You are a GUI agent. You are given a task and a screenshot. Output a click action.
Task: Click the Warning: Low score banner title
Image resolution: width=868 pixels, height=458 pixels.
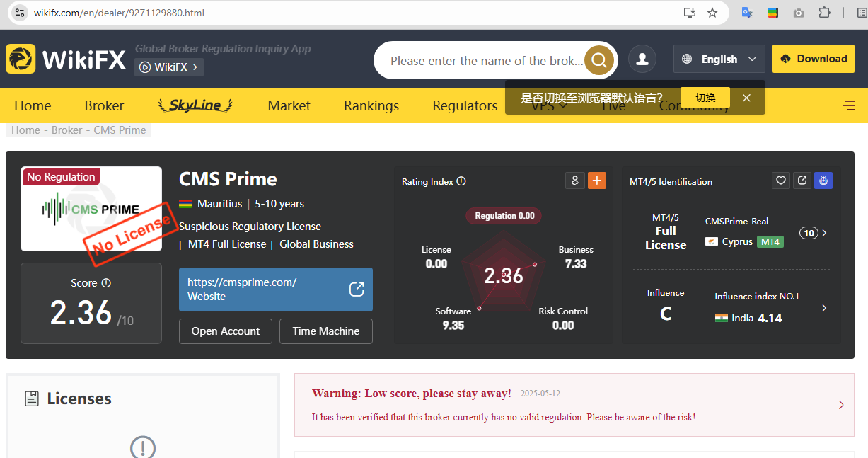point(412,394)
